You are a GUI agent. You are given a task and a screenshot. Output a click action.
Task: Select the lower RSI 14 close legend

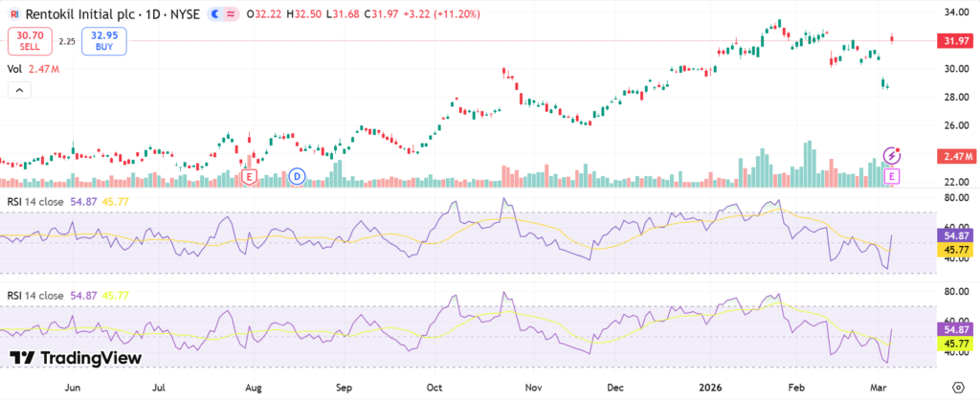pos(38,295)
